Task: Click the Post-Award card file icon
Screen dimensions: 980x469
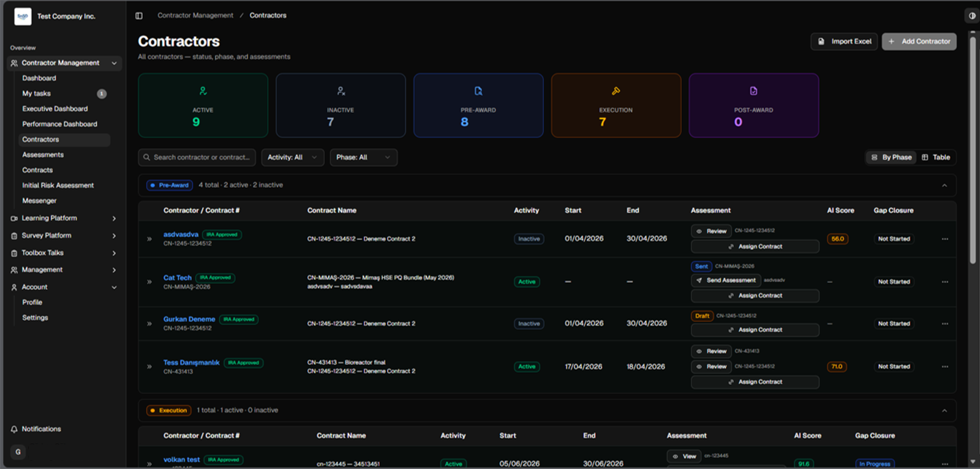Action: 753,91
